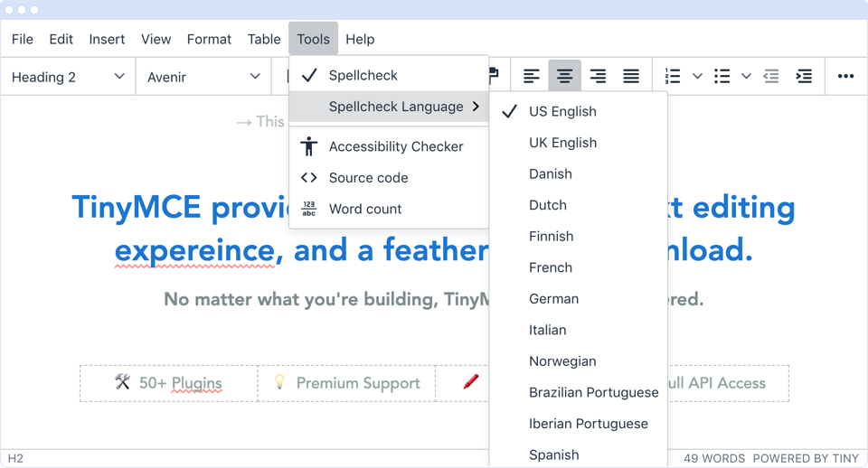Choose German as spellcheck language
The width and height of the screenshot is (868, 468).
[x=579, y=299]
